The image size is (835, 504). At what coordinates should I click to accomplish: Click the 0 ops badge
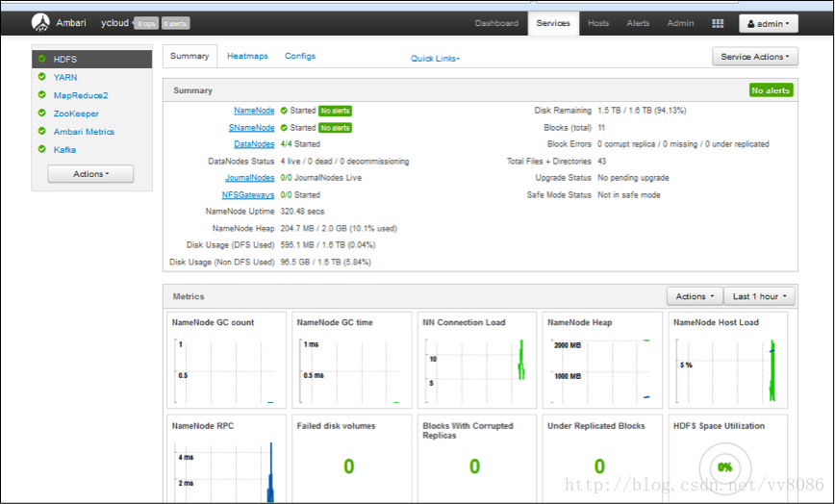coord(146,23)
